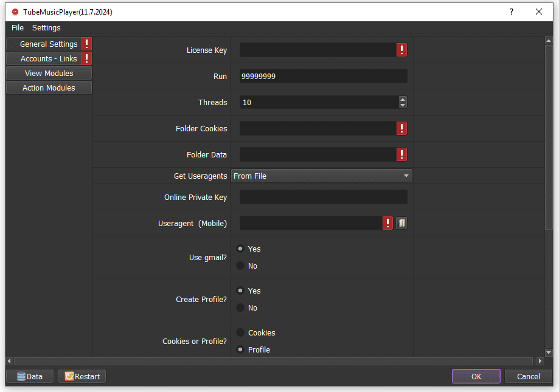
Task: Click the vertical scrollbar thumb
Action: [549, 137]
